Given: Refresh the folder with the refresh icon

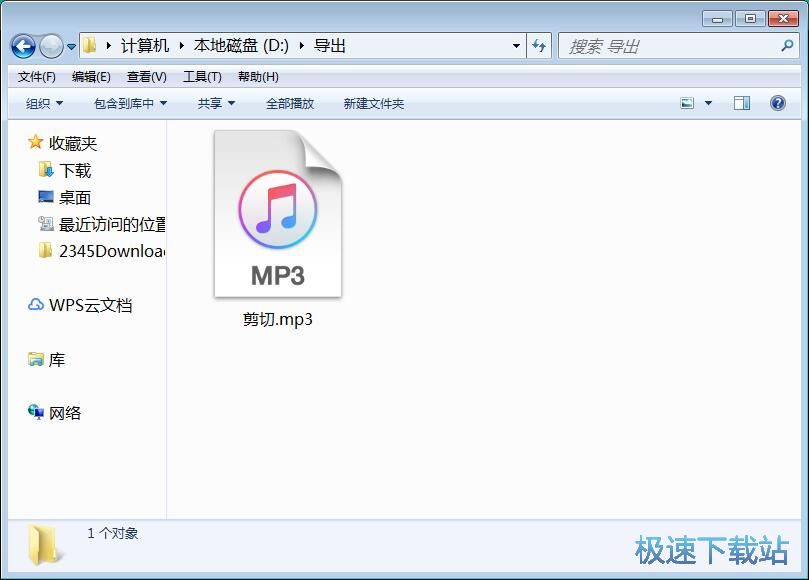Looking at the screenshot, I should click(x=539, y=46).
